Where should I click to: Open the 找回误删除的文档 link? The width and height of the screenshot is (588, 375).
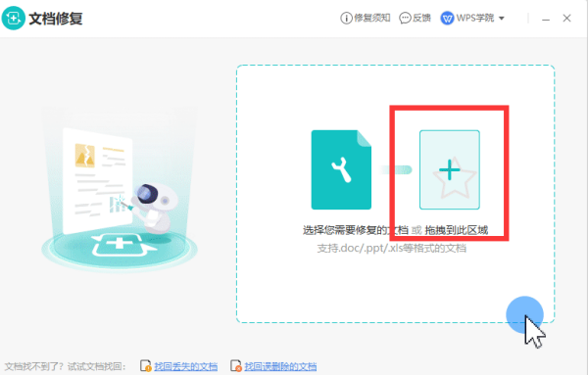(x=280, y=366)
